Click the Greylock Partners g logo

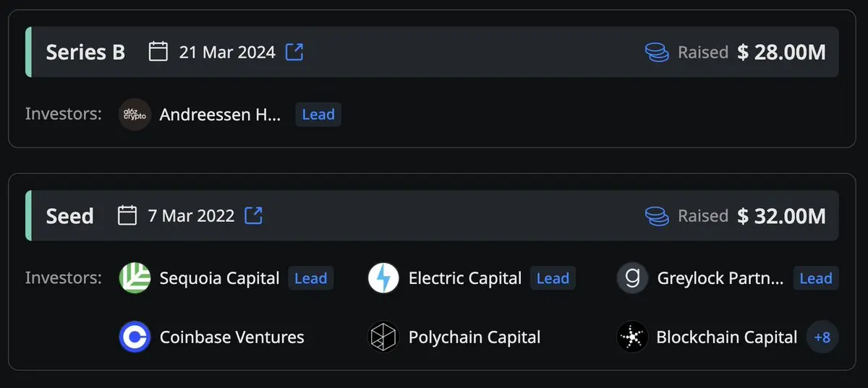(x=632, y=278)
